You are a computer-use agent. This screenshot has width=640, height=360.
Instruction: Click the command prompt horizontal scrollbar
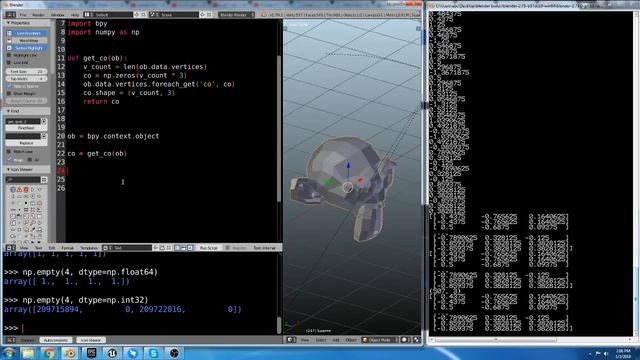pos(496,340)
